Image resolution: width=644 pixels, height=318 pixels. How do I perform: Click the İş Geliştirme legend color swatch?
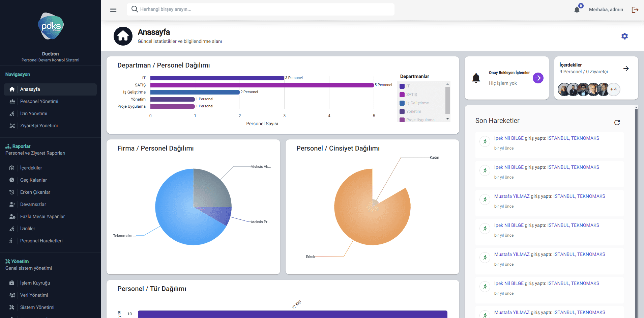(402, 103)
